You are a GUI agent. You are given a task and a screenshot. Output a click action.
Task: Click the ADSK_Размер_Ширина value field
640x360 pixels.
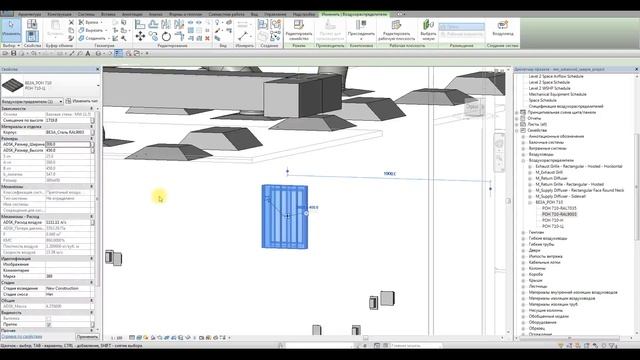[x=67, y=144]
